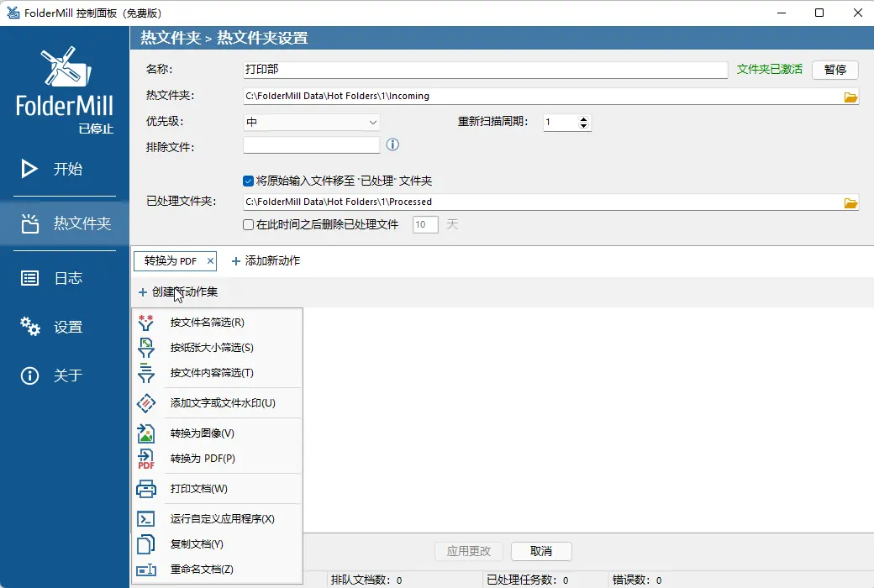Click 错误数: 0 in status bar
The width and height of the screenshot is (874, 588).
[x=637, y=580]
